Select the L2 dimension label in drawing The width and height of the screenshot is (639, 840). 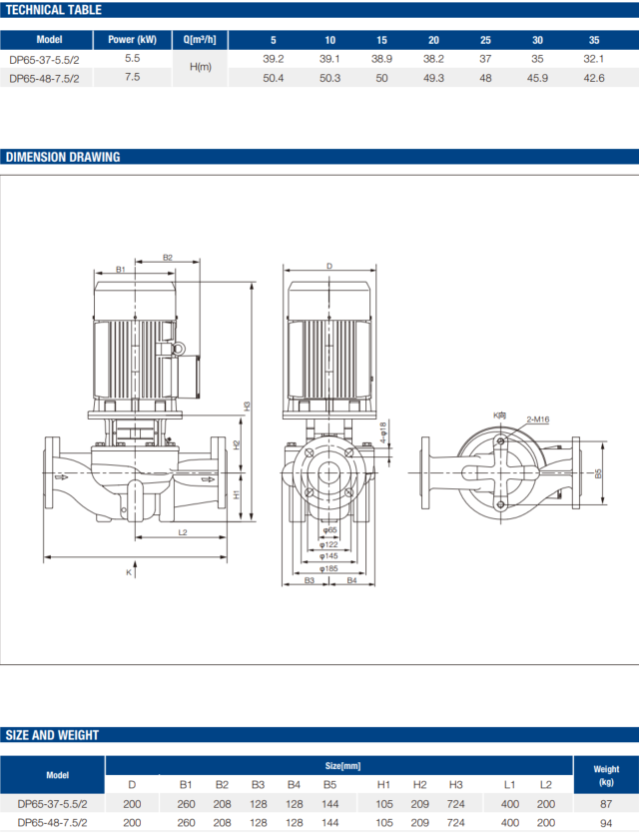pos(183,533)
